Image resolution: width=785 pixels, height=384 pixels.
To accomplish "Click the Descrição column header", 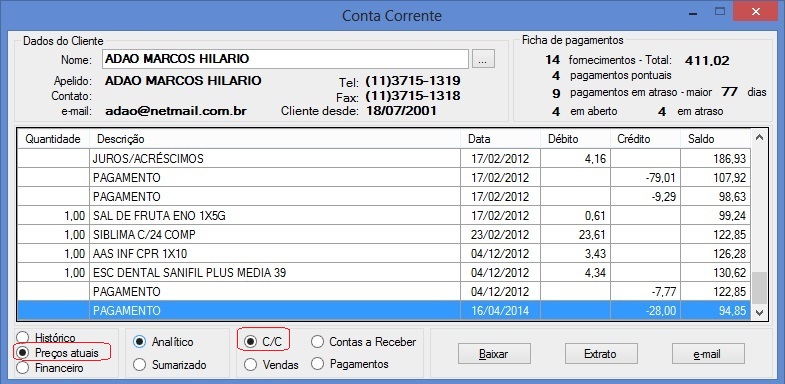I will 275,139.
